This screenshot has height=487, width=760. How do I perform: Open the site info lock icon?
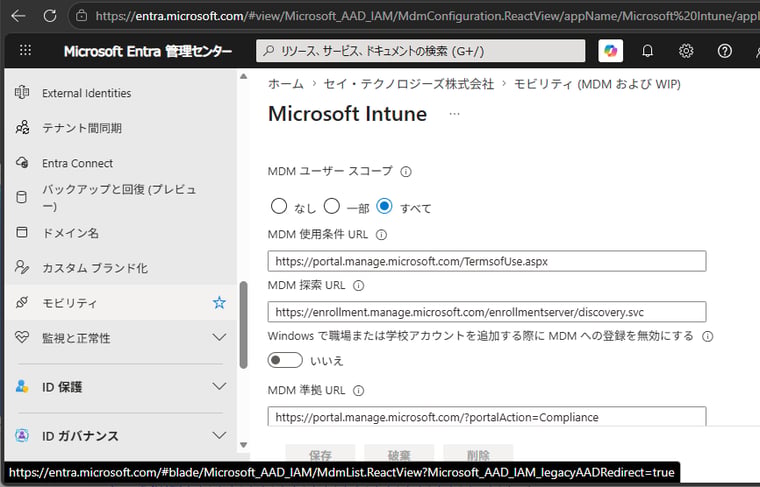click(x=81, y=16)
